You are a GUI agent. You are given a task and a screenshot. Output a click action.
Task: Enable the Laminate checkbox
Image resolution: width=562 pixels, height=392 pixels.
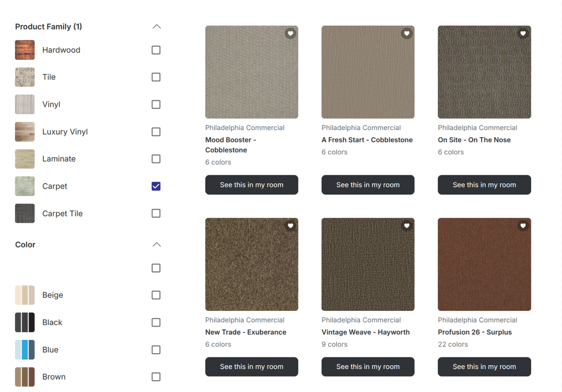click(156, 159)
